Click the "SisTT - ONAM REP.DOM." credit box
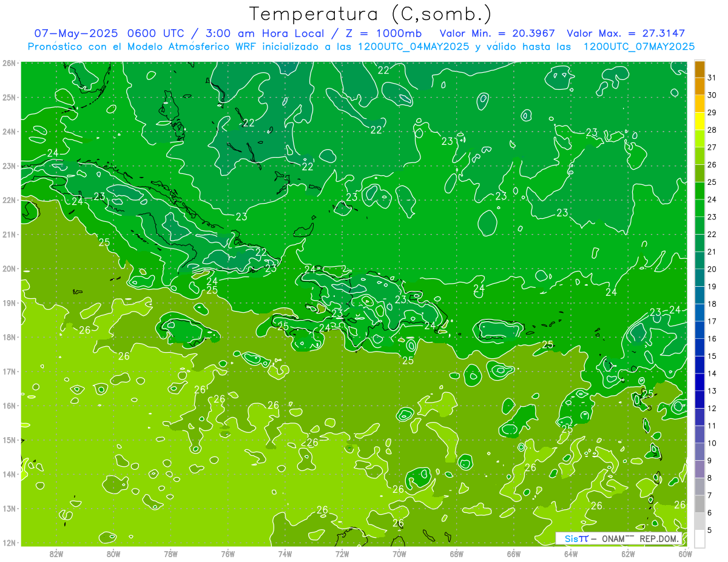Viewport: 728px width, 562px height. [619, 538]
